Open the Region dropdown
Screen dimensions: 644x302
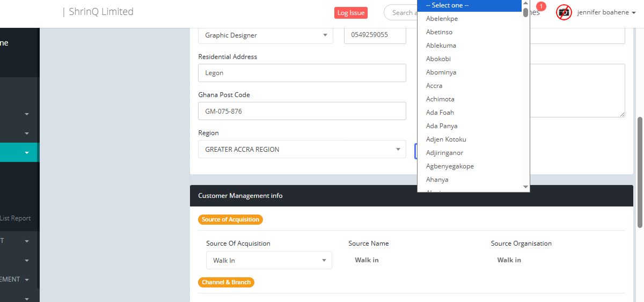pyautogui.click(x=302, y=150)
